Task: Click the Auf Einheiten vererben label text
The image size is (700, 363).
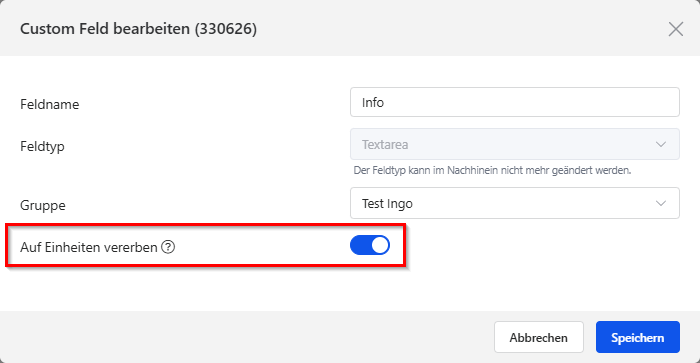Action: pos(89,247)
